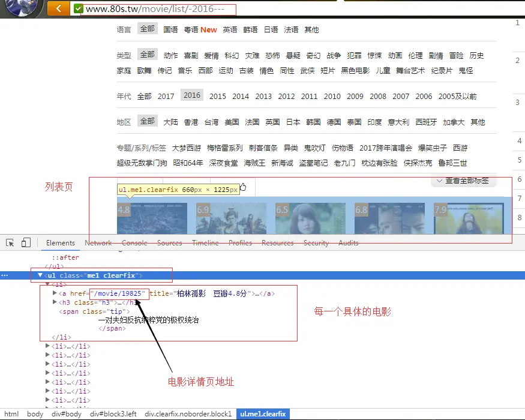This screenshot has height=420, width=525.
Task: Expand the a href /movie/19825 node
Action: coord(55,293)
